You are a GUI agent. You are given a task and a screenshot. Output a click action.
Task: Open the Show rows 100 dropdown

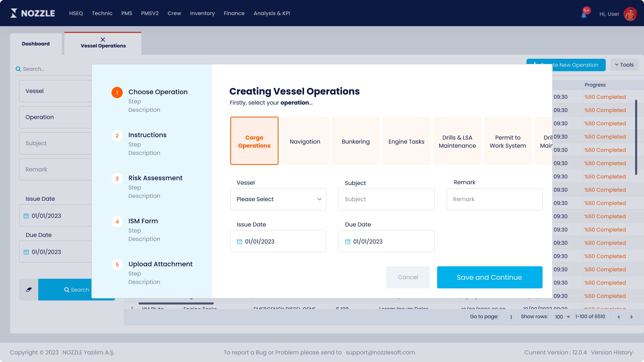(562, 317)
